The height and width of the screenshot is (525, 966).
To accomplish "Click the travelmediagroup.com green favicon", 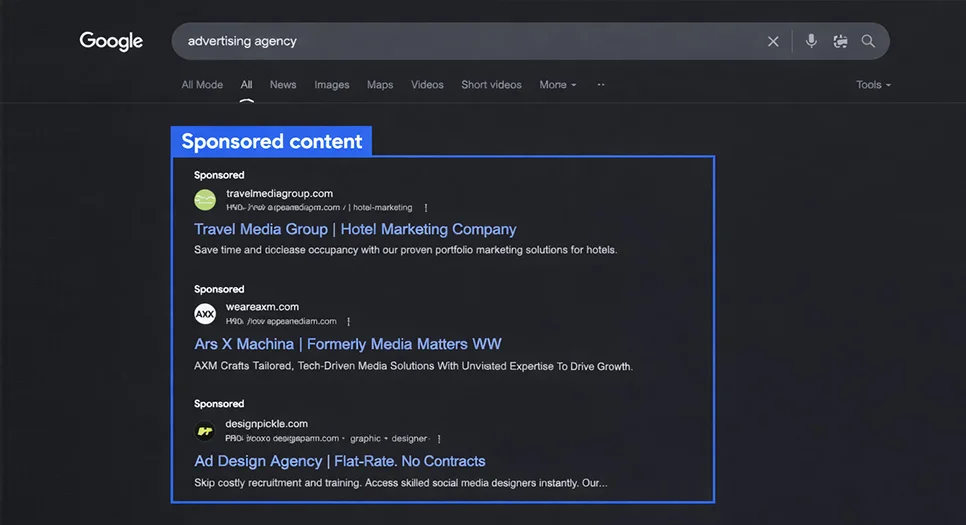I will 205,200.
